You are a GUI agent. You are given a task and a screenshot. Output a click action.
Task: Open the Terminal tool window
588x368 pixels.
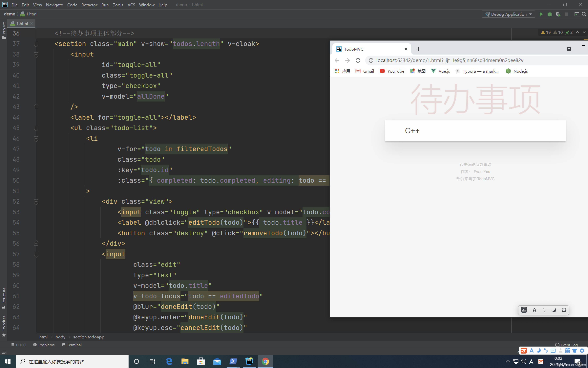pos(71,345)
